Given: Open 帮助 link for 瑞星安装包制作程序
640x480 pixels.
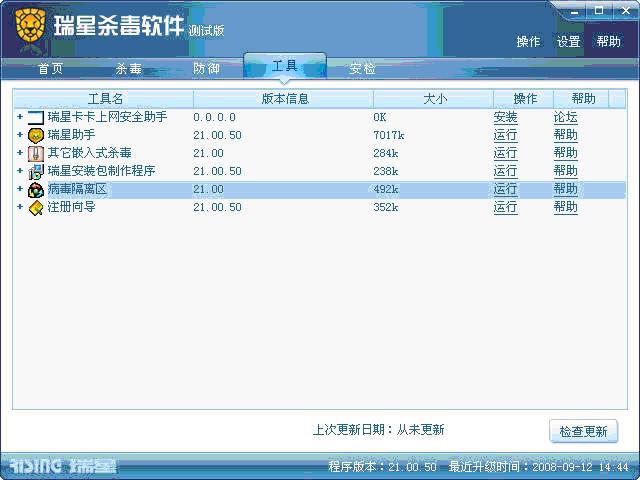Looking at the screenshot, I should [x=565, y=171].
